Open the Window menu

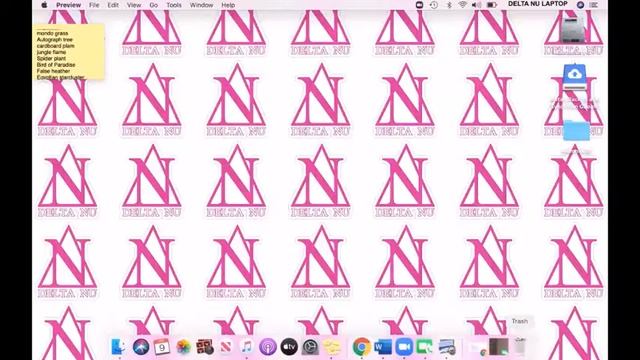201,5
